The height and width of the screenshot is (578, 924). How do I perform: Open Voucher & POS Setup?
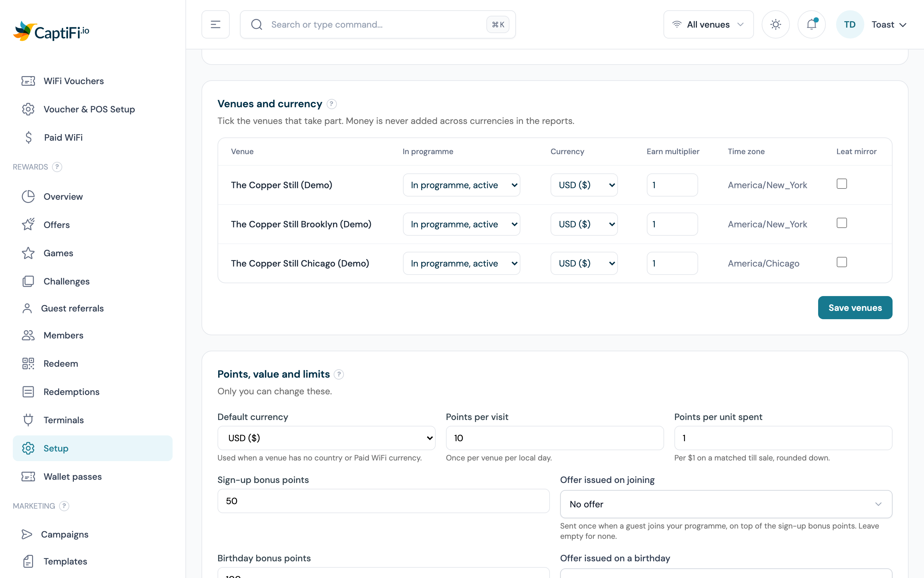(92, 109)
